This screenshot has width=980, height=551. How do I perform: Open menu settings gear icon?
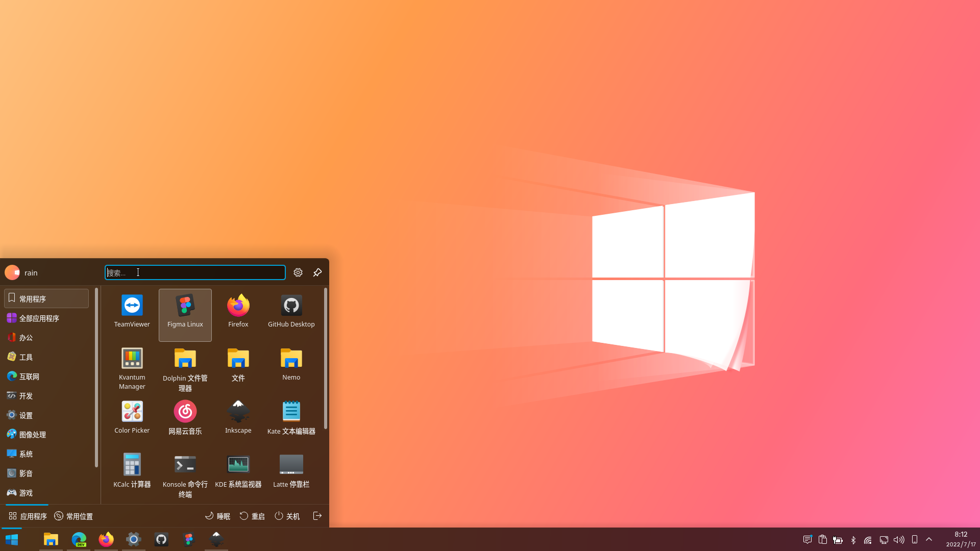(x=298, y=272)
